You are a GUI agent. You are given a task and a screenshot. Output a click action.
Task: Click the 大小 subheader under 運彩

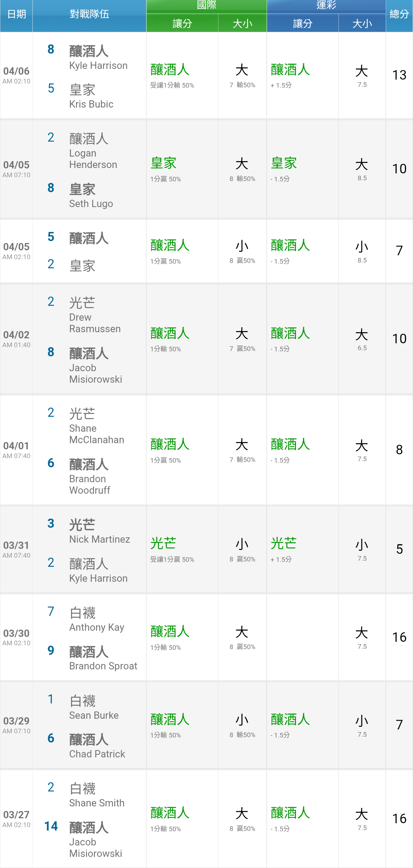(x=362, y=24)
